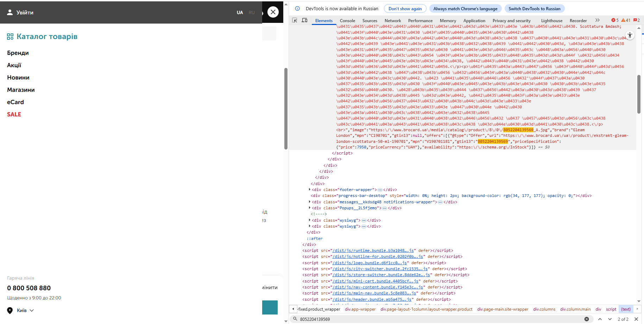
Task: Expand the messages notifications-wrapper div node
Action: tap(309, 202)
